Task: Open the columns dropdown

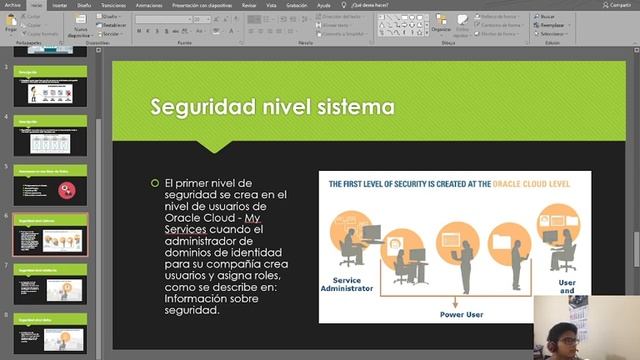Action: (x=291, y=31)
